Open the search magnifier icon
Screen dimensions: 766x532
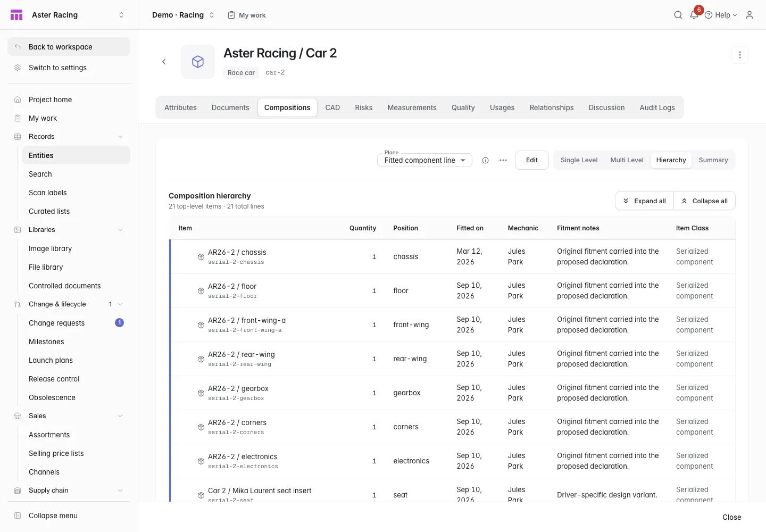pyautogui.click(x=678, y=15)
